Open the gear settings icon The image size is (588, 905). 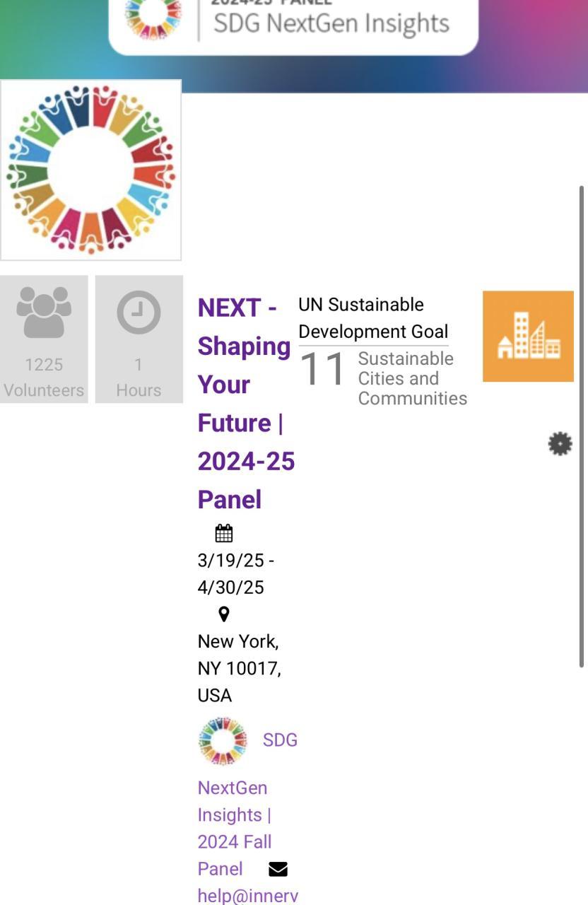pyautogui.click(x=560, y=444)
